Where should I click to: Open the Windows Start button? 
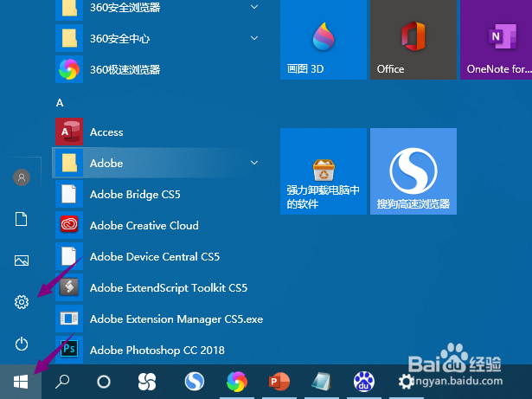click(21, 382)
